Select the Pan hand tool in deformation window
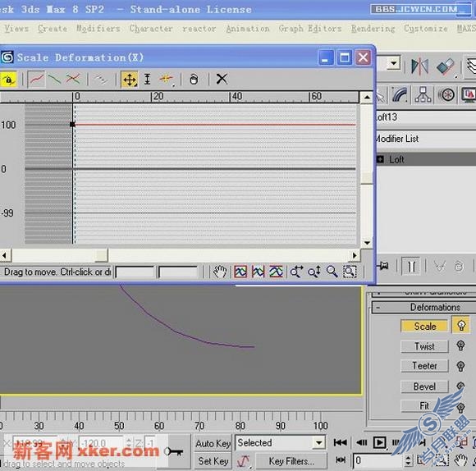The height and width of the screenshot is (471, 476). point(219,272)
